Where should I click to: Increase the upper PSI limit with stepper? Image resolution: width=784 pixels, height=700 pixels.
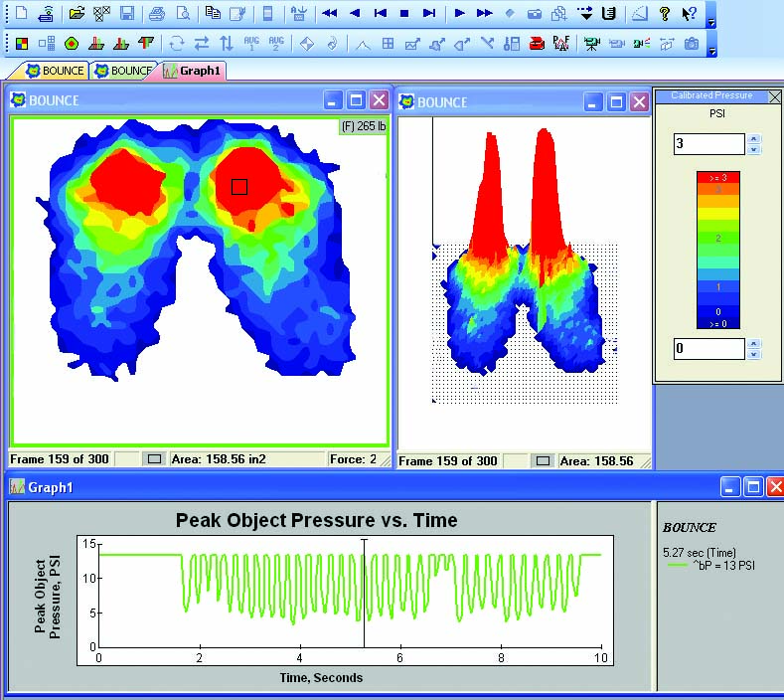click(x=754, y=139)
